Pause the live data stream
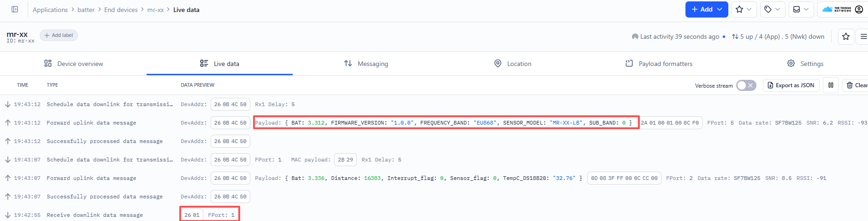The width and height of the screenshot is (868, 221). [x=831, y=85]
